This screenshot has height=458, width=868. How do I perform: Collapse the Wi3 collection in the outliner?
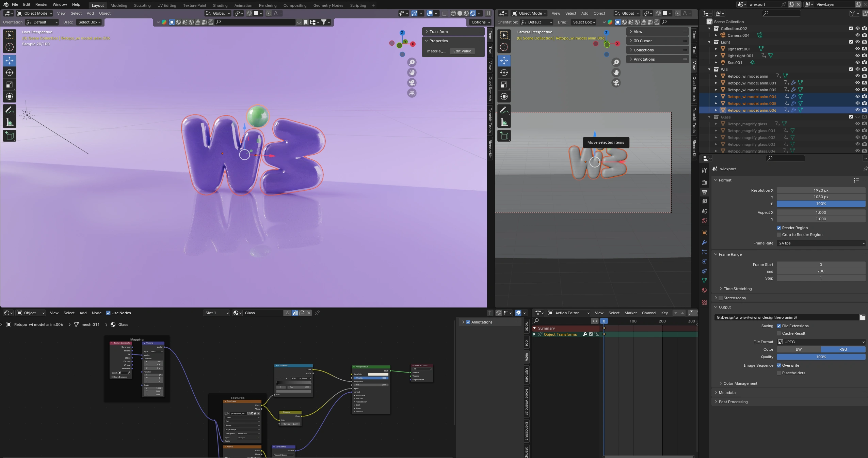click(x=709, y=69)
